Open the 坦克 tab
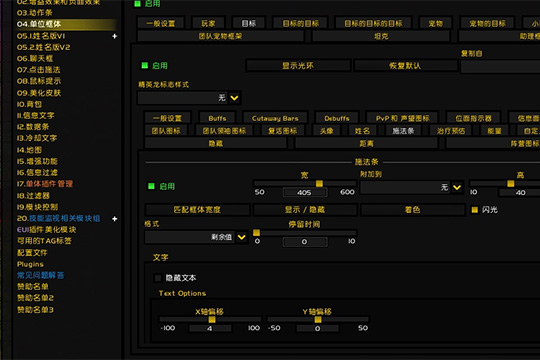The image size is (540, 360). click(381, 36)
